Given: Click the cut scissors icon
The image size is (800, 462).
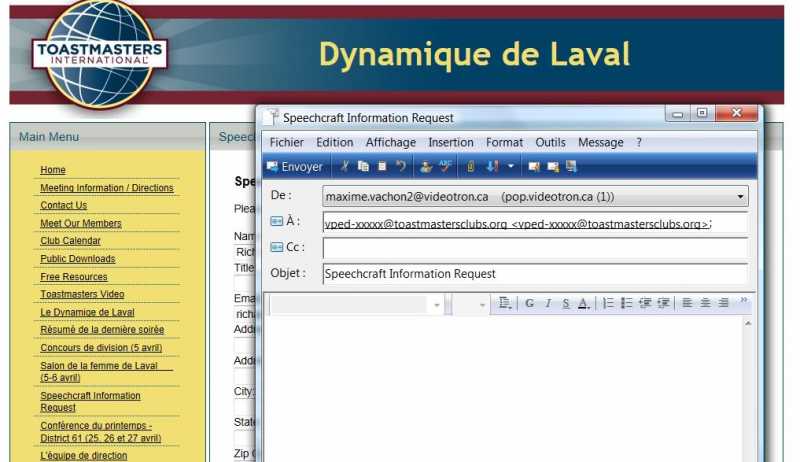Looking at the screenshot, I should 346,167.
